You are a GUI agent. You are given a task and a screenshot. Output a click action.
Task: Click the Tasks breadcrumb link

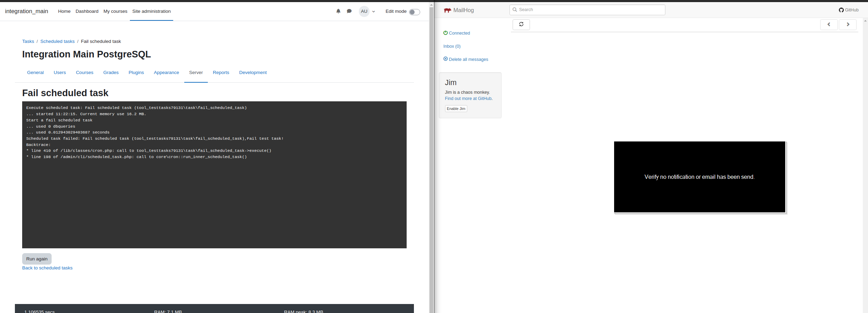[x=28, y=41]
